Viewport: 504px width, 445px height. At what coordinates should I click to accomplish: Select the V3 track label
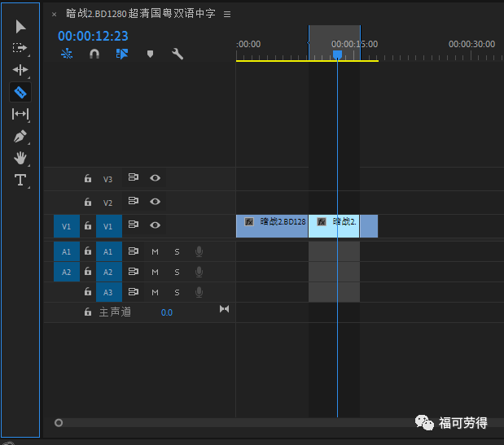107,179
